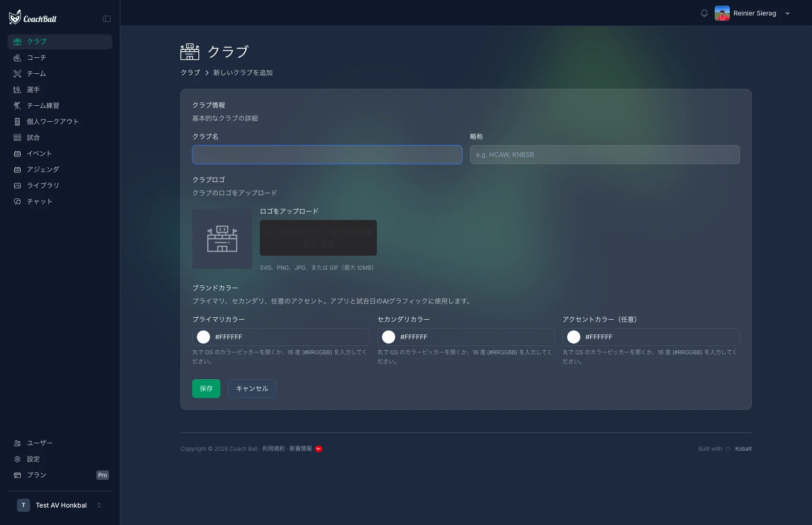Open クラブ in the sidebar

60,41
